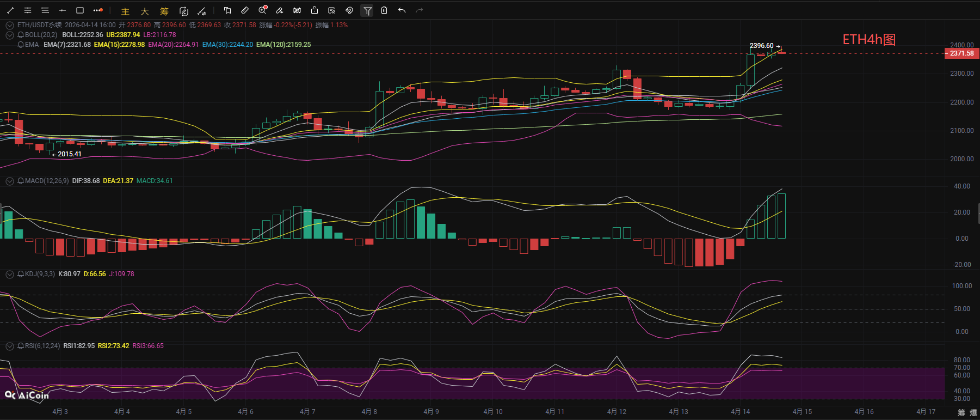Lock drawings with the padlock icon
The width and height of the screenshot is (980, 420).
[315, 10]
